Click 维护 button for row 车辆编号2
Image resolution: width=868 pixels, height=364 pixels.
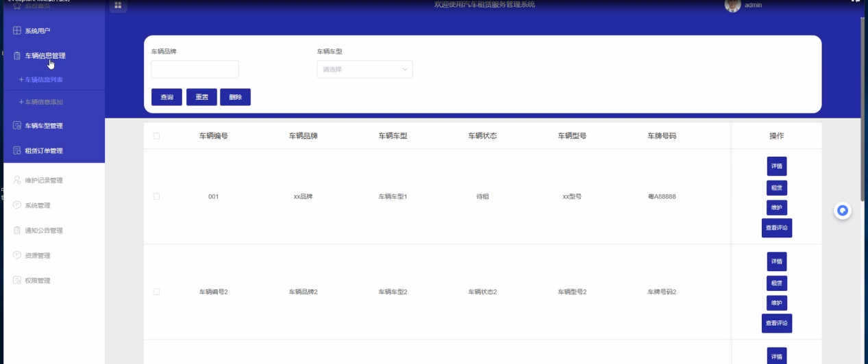point(777,302)
